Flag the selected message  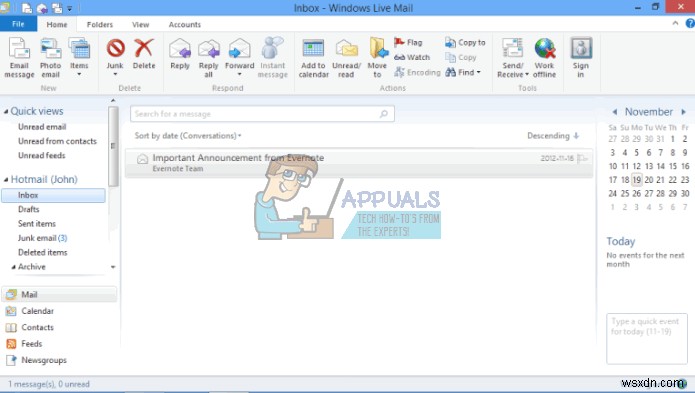408,43
